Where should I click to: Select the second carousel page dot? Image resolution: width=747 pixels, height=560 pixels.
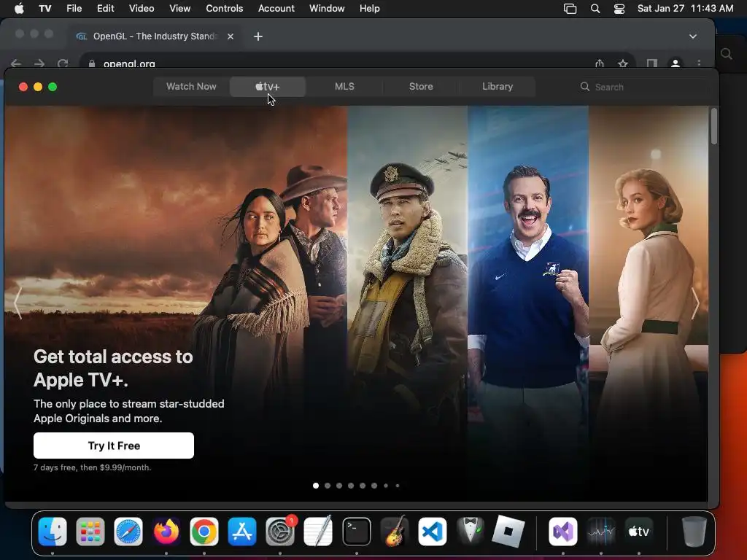click(328, 486)
